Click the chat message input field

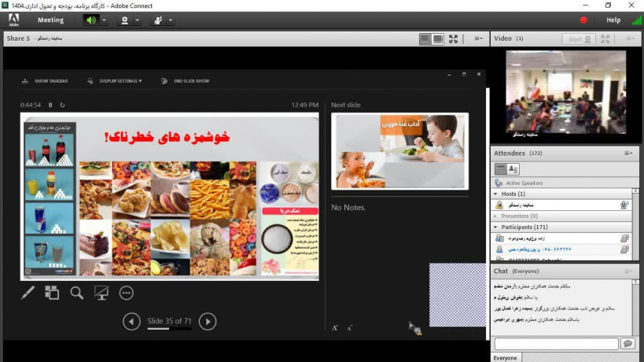tap(556, 344)
